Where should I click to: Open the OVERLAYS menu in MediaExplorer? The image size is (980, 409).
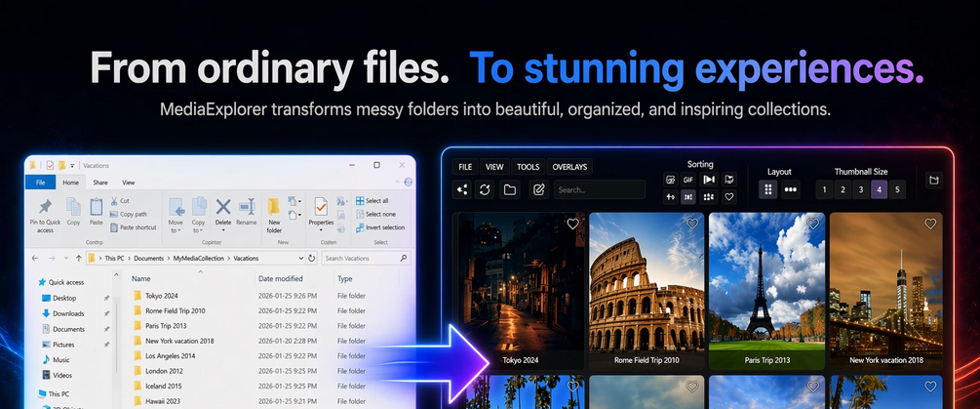570,167
